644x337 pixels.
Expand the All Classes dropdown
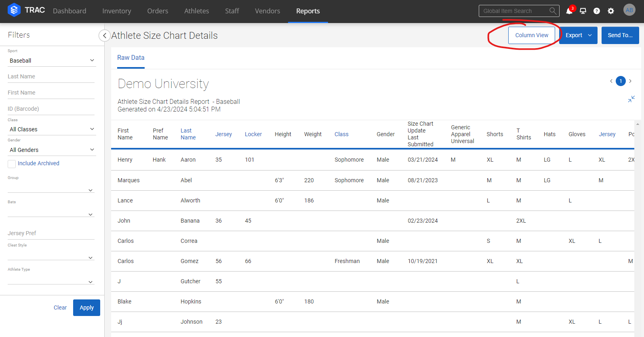click(52, 129)
